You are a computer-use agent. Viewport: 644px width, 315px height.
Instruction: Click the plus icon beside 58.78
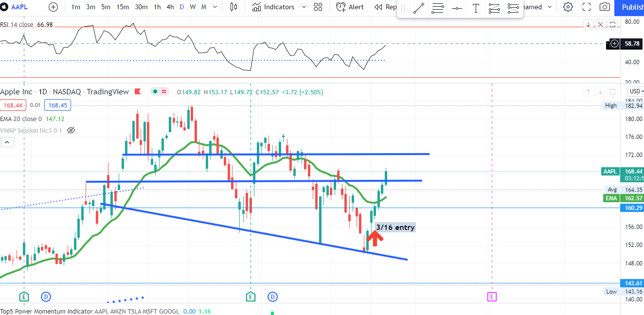point(614,44)
